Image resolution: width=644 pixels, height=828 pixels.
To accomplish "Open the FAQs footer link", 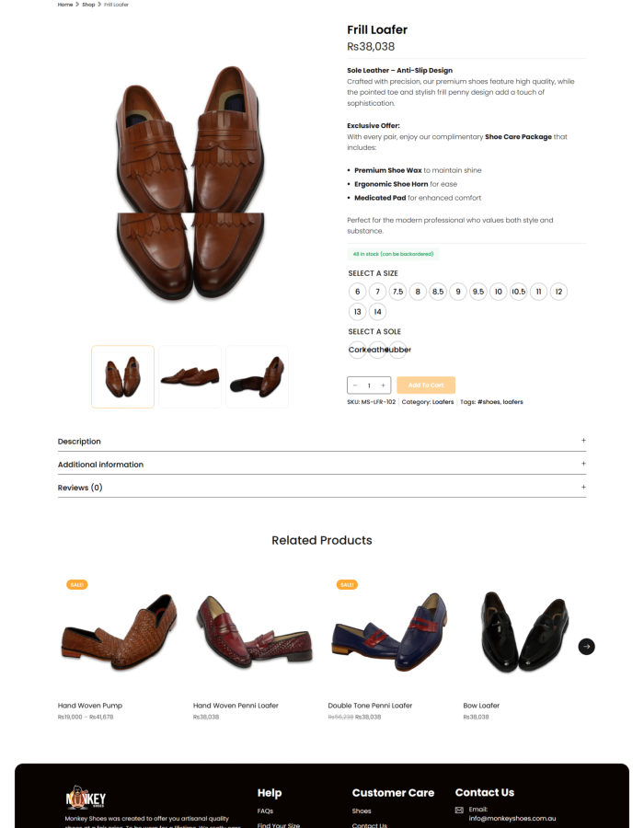I will [265, 811].
